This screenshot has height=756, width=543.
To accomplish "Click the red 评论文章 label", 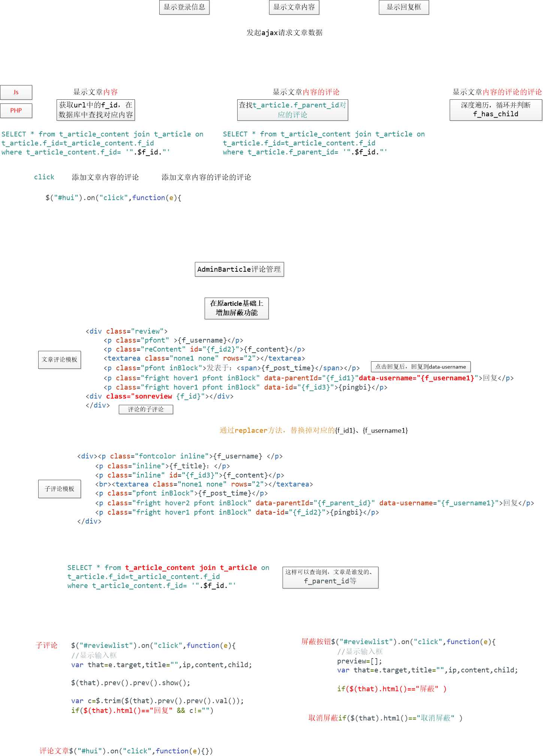I will tap(54, 751).
